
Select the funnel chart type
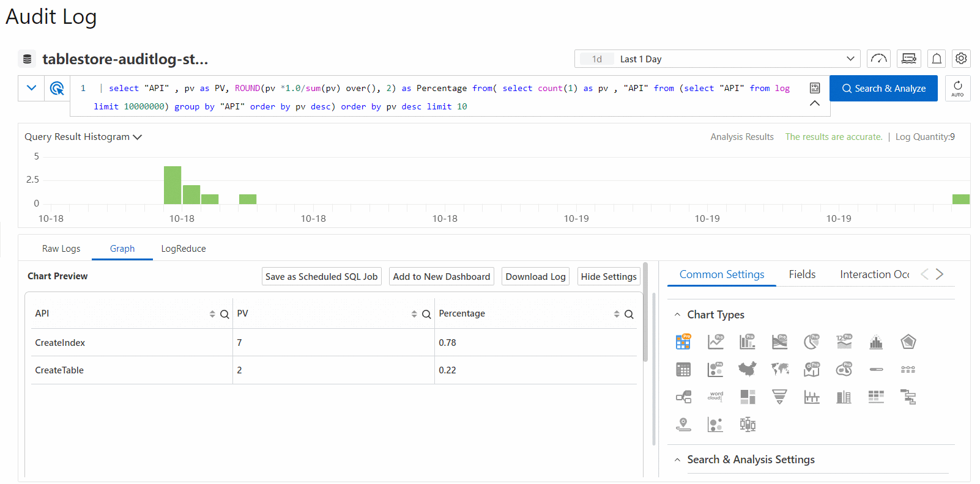pyautogui.click(x=780, y=397)
